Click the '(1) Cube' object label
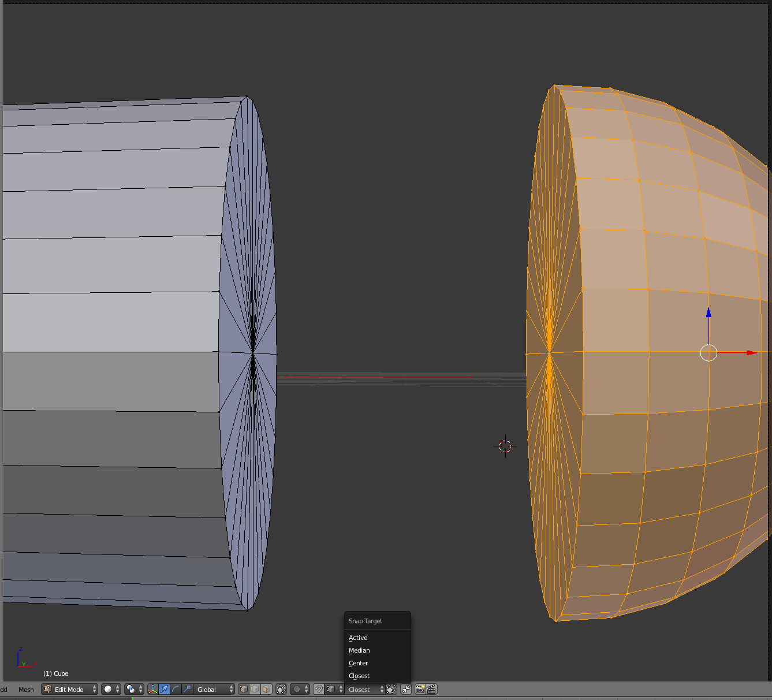772x700 pixels. (x=56, y=673)
